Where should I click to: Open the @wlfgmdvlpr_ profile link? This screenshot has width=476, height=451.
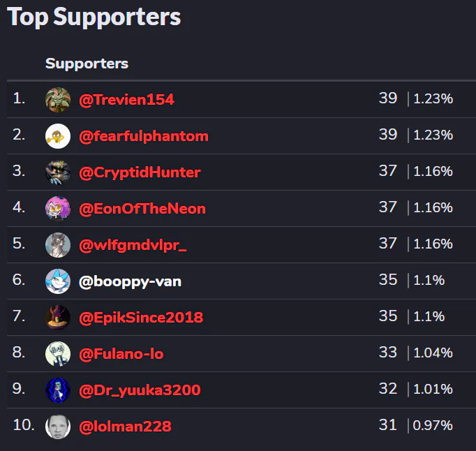pyautogui.click(x=133, y=245)
